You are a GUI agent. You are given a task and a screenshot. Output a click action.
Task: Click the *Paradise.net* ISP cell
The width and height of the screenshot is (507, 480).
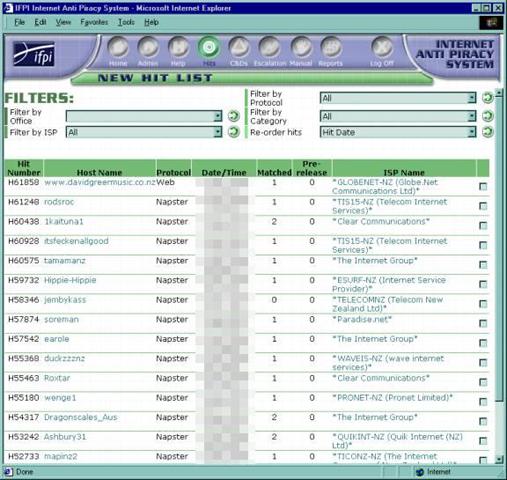point(362,319)
